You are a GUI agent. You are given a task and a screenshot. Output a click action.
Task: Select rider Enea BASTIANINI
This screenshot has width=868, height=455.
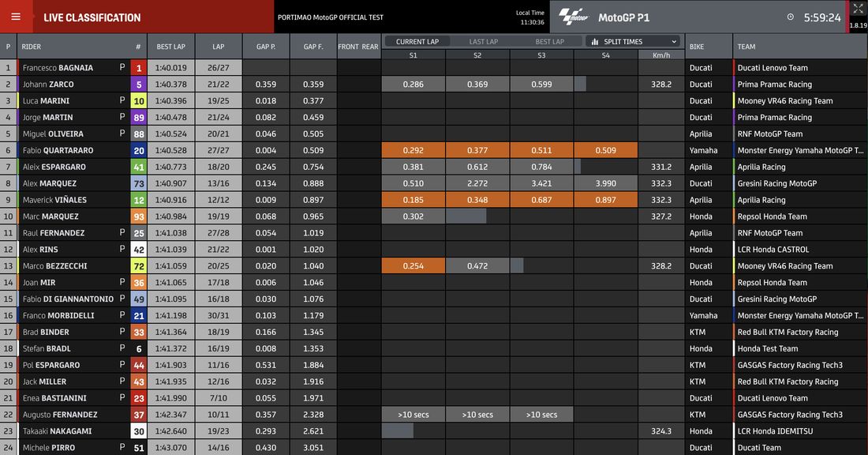[x=54, y=398]
